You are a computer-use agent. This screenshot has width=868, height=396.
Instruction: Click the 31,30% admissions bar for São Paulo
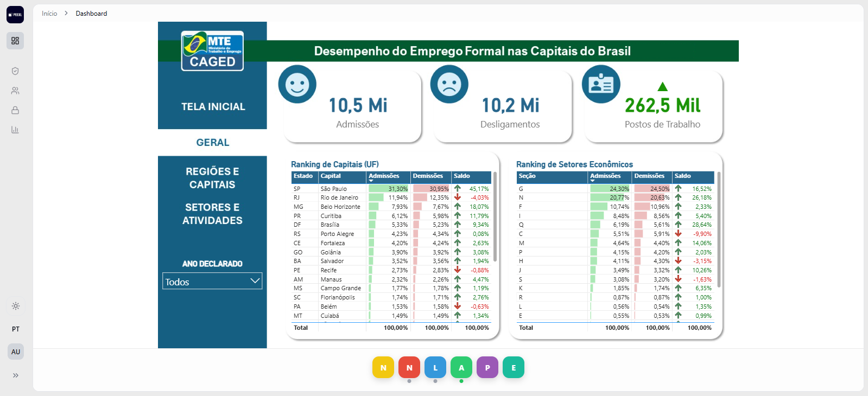coord(389,189)
